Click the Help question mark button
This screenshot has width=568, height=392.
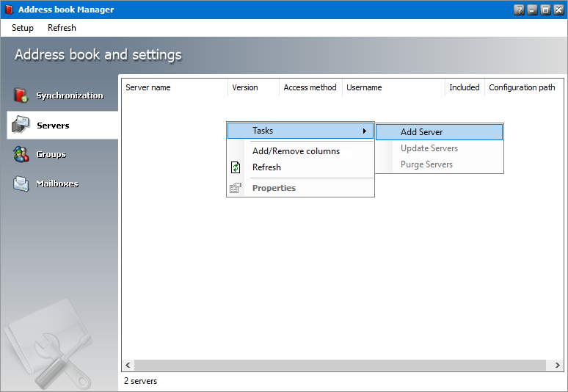(x=520, y=10)
